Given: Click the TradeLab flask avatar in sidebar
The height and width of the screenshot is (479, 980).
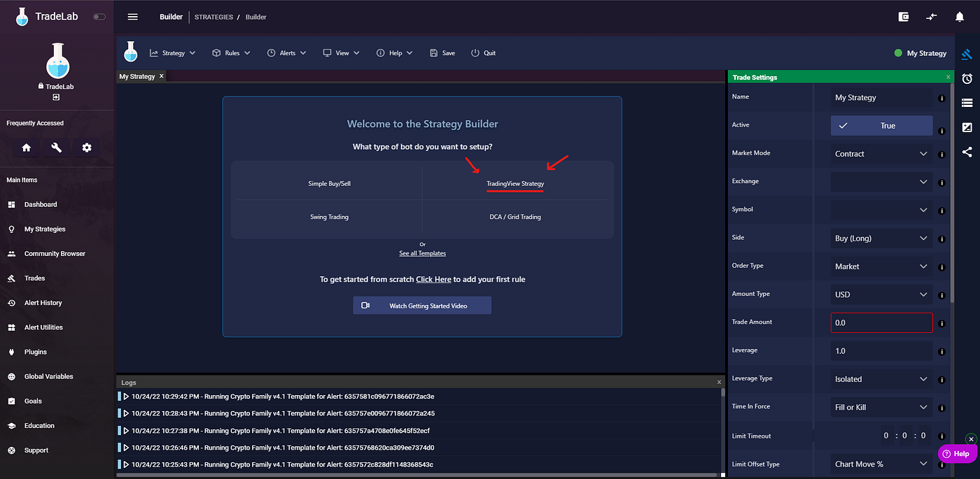Looking at the screenshot, I should pyautogui.click(x=57, y=61).
